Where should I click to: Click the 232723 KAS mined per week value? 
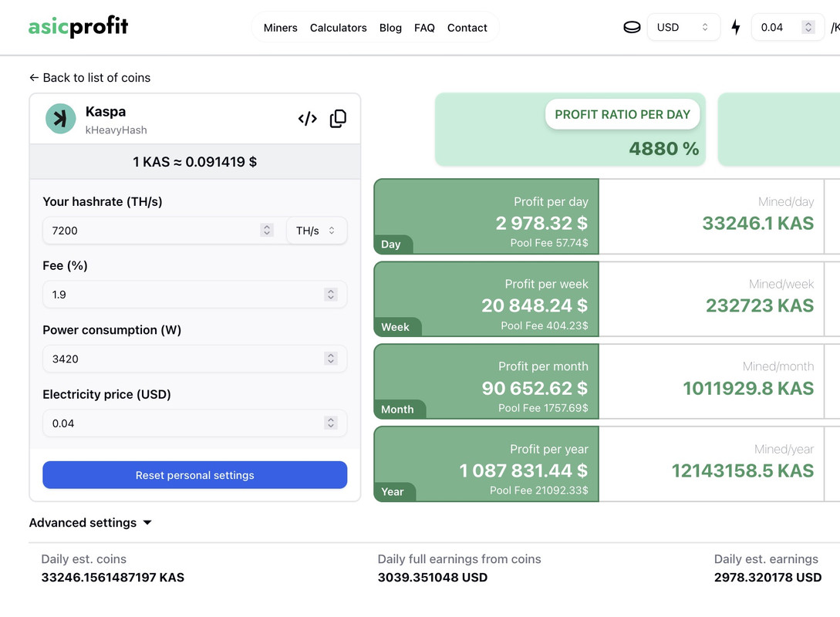point(760,305)
